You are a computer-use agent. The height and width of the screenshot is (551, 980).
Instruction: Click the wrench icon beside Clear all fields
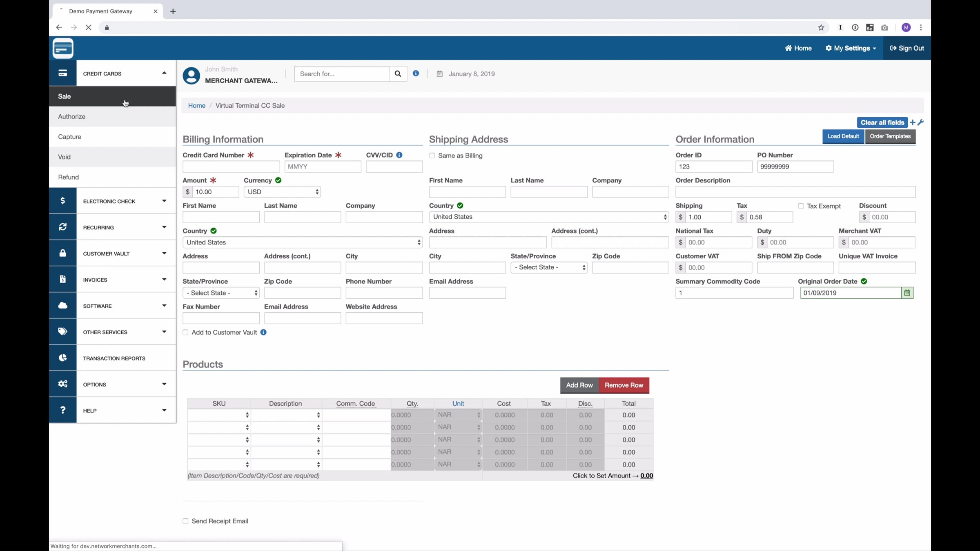pos(920,122)
